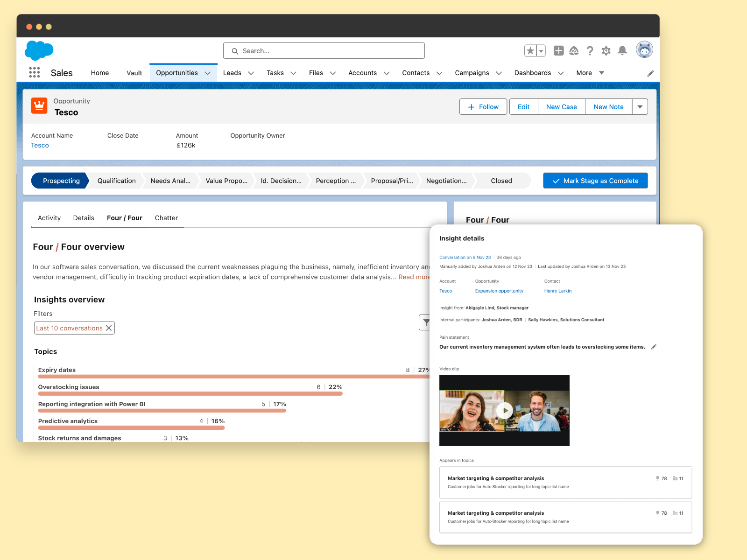Click the Tesco opportunity crown icon
The width and height of the screenshot is (747, 560).
[39, 105]
